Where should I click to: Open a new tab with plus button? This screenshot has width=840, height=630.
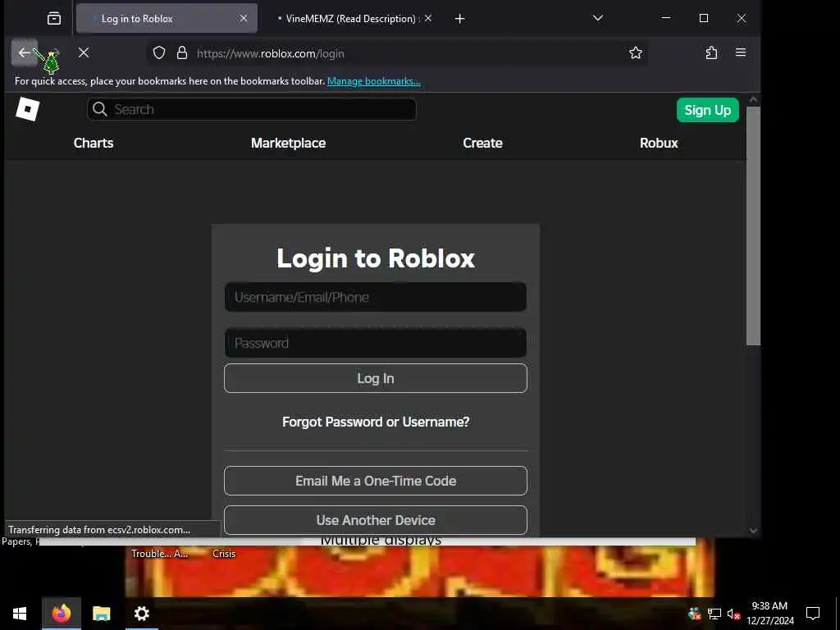[x=459, y=19]
